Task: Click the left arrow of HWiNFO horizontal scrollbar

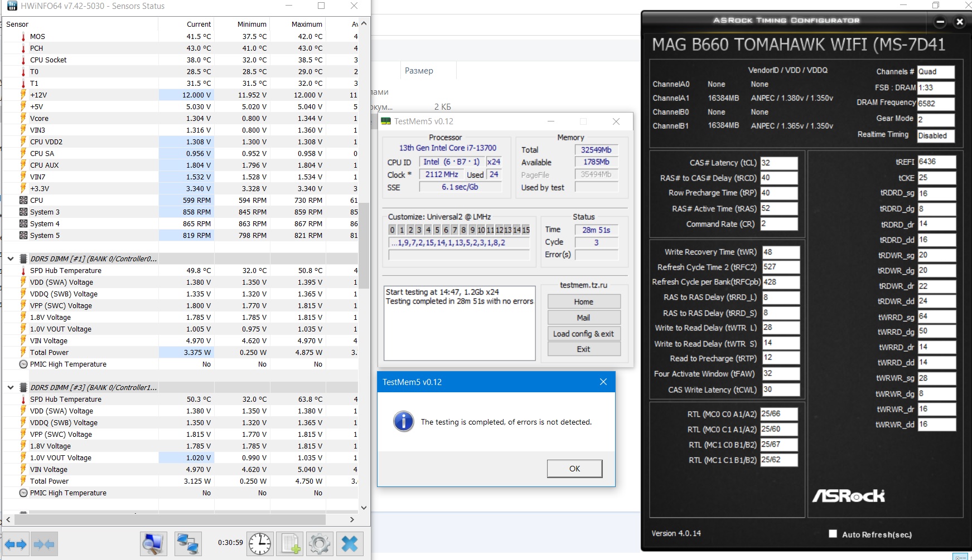Action: (x=8, y=519)
